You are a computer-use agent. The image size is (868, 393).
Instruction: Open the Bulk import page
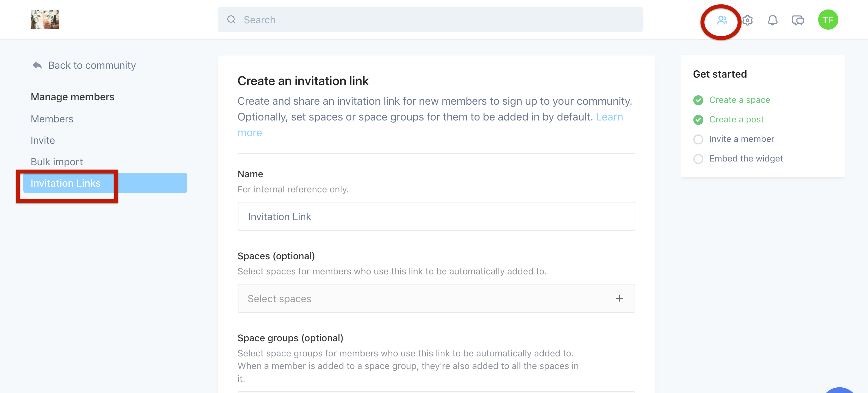(x=56, y=162)
